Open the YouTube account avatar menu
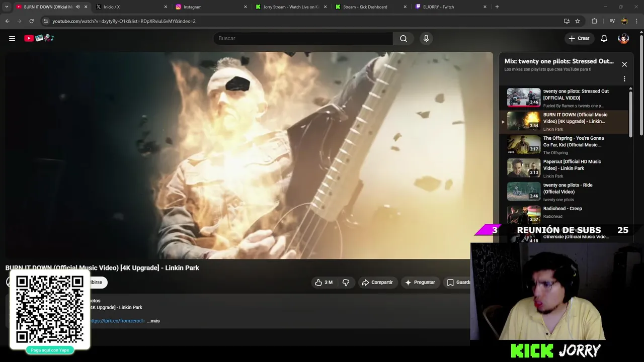 coord(623,38)
